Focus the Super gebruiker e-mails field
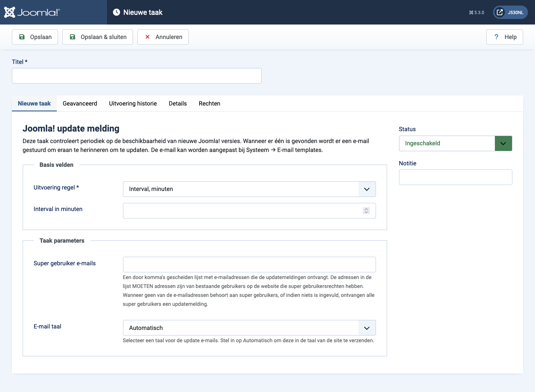535x392 pixels. pos(249,265)
